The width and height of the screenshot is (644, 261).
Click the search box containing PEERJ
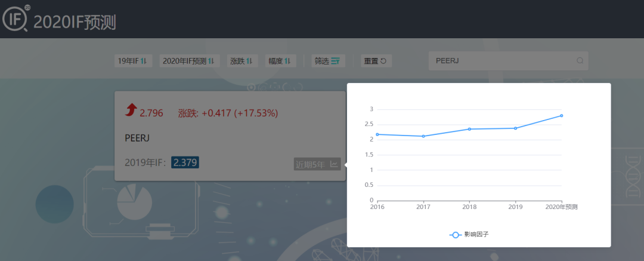[x=509, y=61]
